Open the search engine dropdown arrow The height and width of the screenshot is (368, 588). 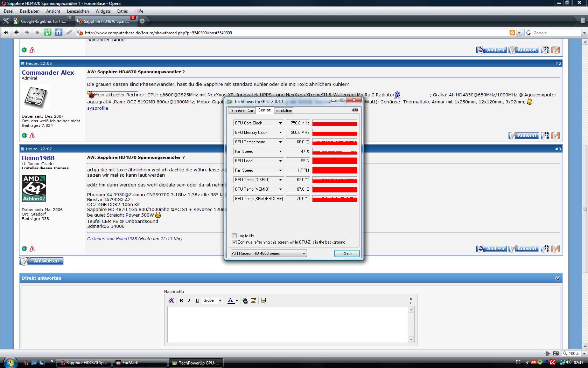584,33
